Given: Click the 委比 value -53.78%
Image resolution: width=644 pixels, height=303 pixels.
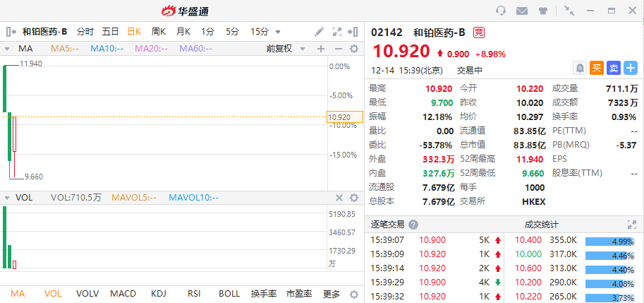Looking at the screenshot, I should click(435, 145).
